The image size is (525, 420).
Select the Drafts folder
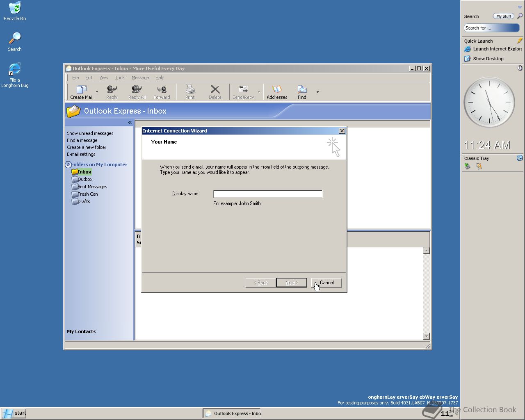click(81, 201)
